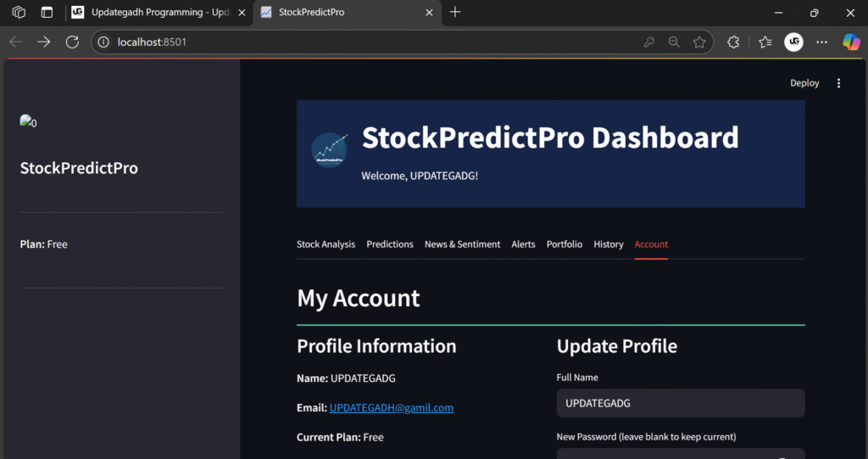This screenshot has width=868, height=459.
Task: Click the Profile Information heading
Action: 376,346
